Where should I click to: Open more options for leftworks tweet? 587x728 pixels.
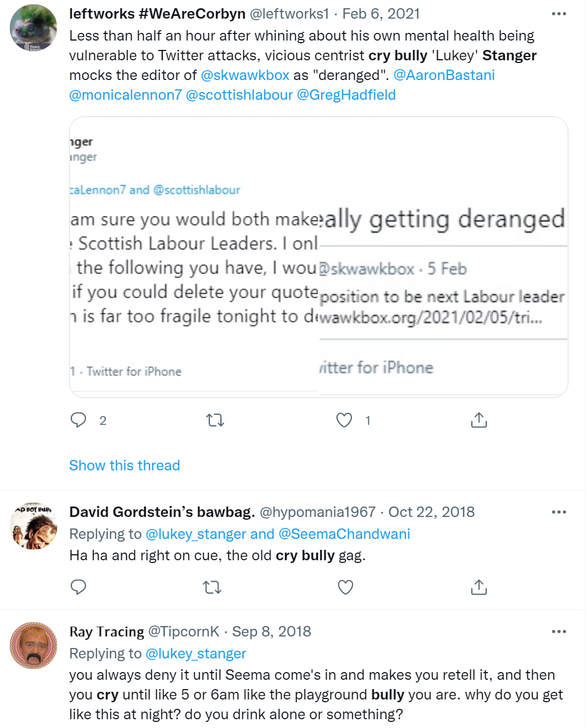coord(558,14)
